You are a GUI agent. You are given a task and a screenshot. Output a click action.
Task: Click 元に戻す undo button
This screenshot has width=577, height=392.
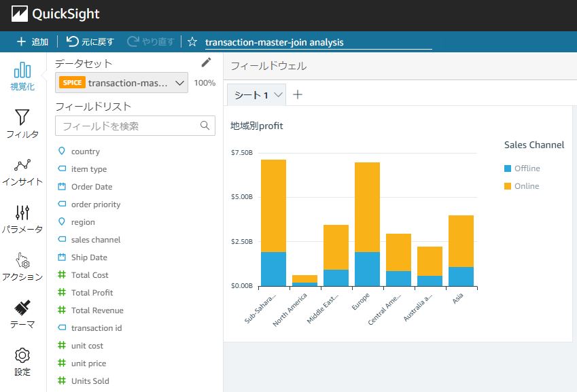coord(90,42)
